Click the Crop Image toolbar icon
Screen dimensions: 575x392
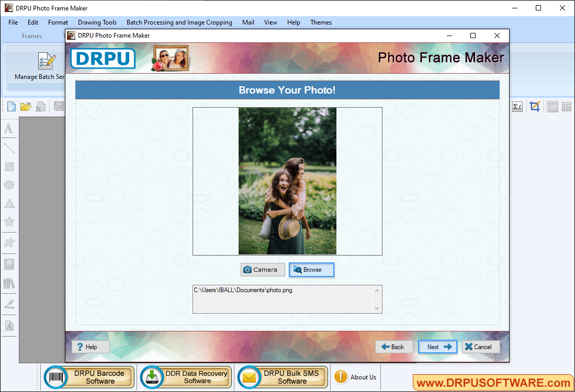coord(535,106)
